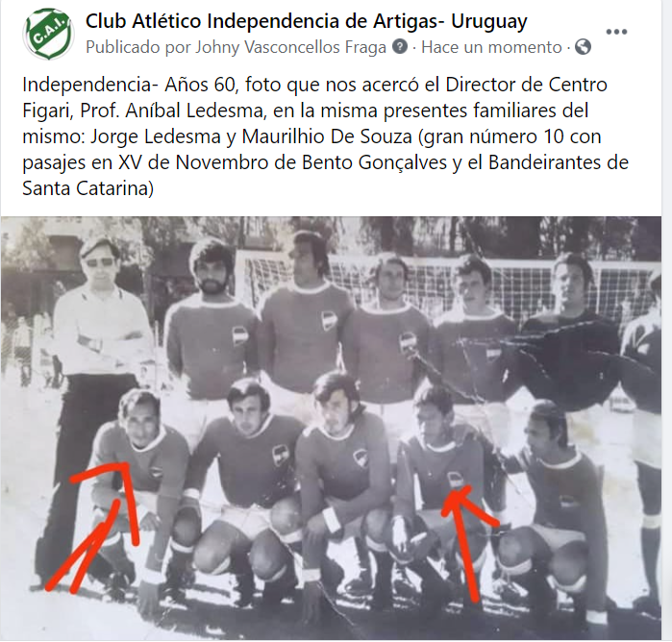Click the leftmost crouching player's face
This screenshot has height=642, width=672.
[139, 421]
